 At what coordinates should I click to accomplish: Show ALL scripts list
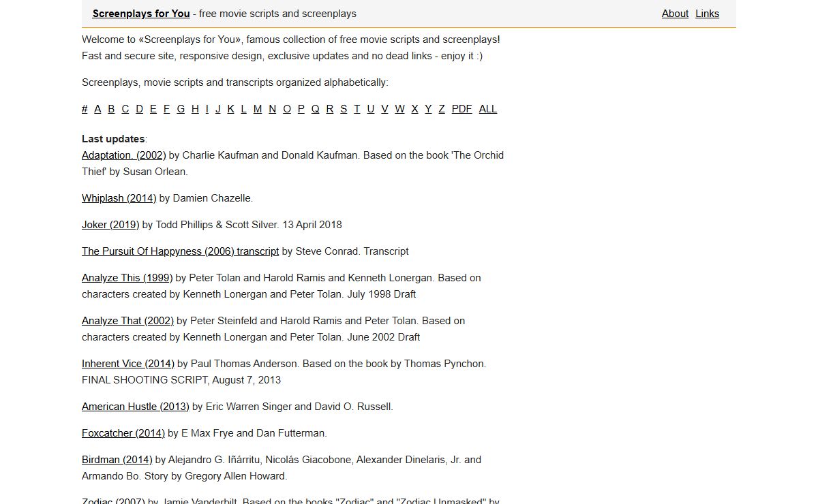pyautogui.click(x=488, y=109)
